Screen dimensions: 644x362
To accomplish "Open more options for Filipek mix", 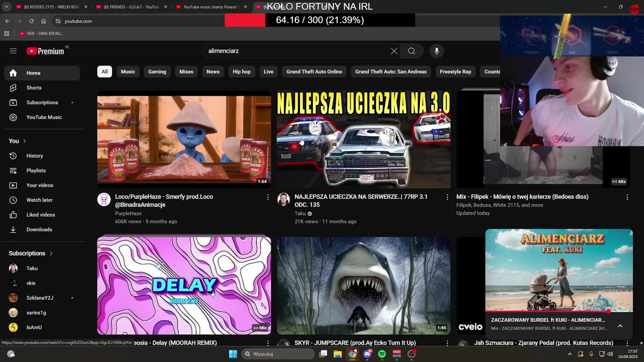I will (627, 197).
